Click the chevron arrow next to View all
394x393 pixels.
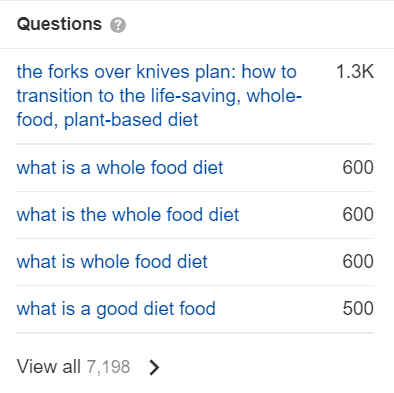pos(154,367)
